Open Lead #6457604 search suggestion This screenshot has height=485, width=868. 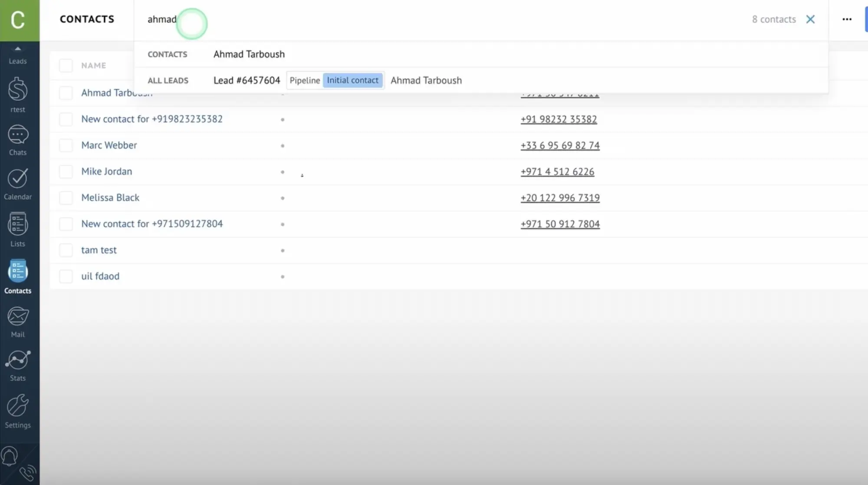[247, 80]
